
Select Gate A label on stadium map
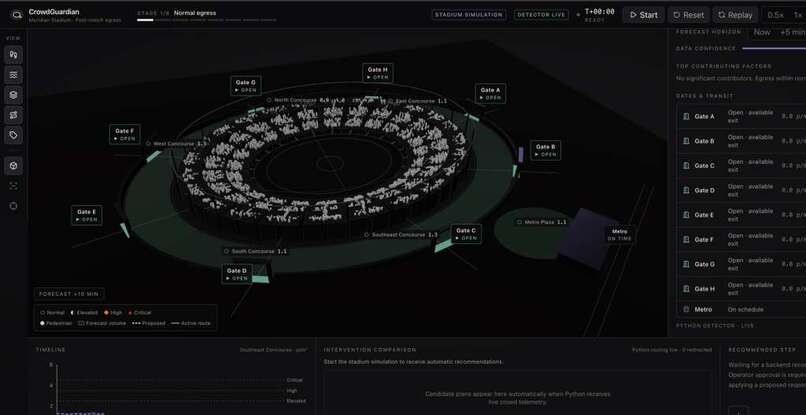click(490, 94)
